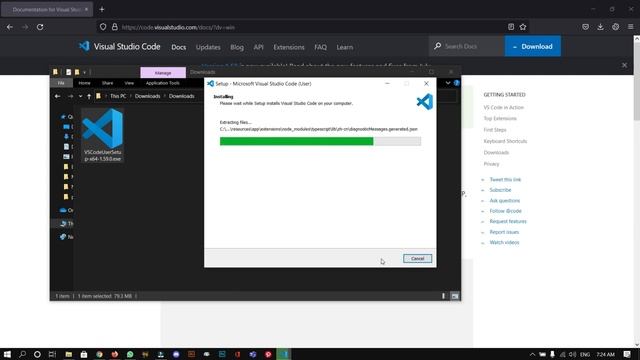Select OneDrive in Explorer navigation pane
This screenshot has width=640, height=360.
(67, 210)
